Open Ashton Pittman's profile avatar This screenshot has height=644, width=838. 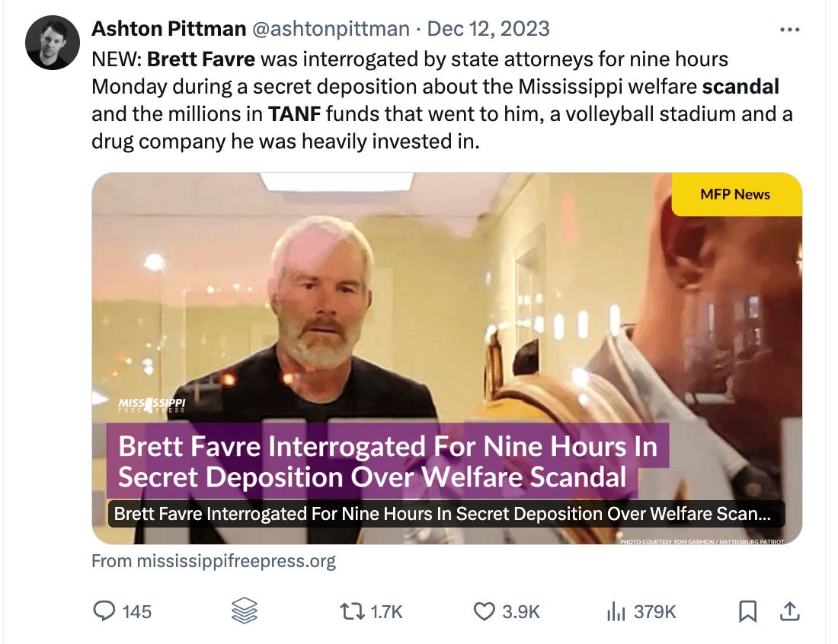click(53, 43)
